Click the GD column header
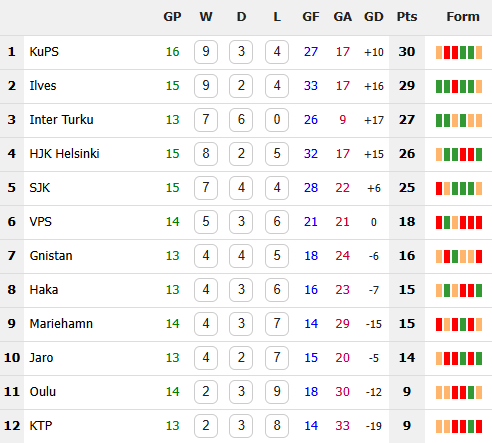This screenshot has height=443, width=492. [374, 17]
